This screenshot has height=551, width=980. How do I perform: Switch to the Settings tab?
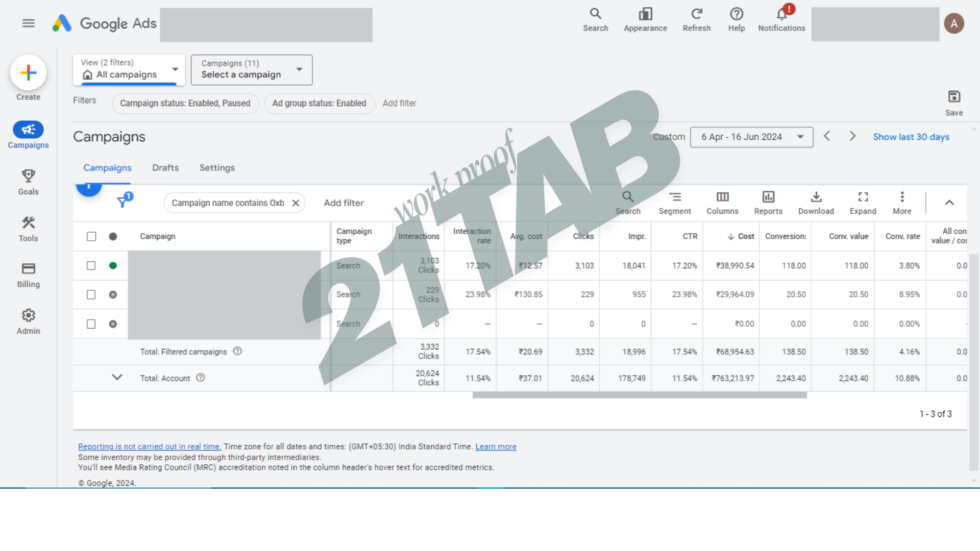point(217,168)
